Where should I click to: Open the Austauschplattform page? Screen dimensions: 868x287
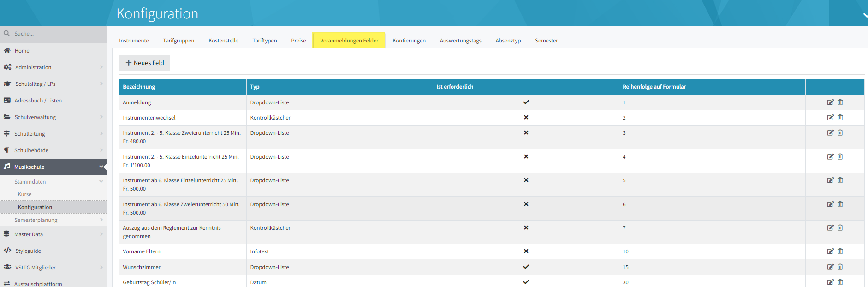[38, 284]
